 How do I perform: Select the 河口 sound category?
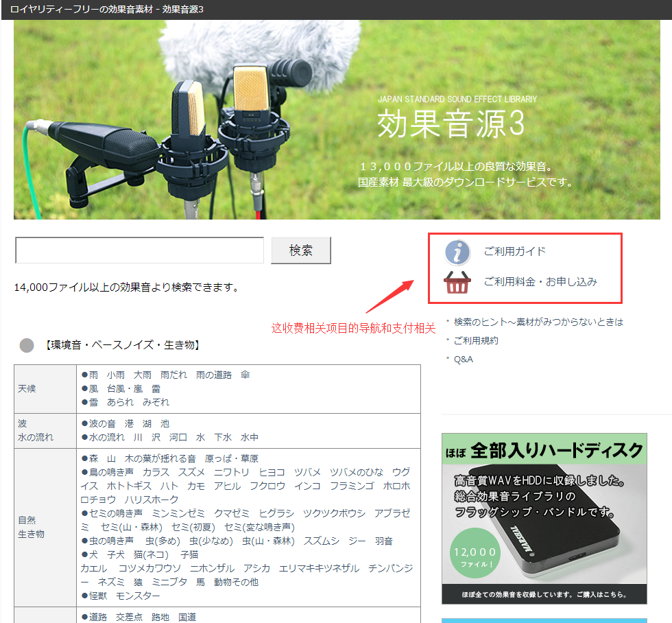click(x=178, y=437)
